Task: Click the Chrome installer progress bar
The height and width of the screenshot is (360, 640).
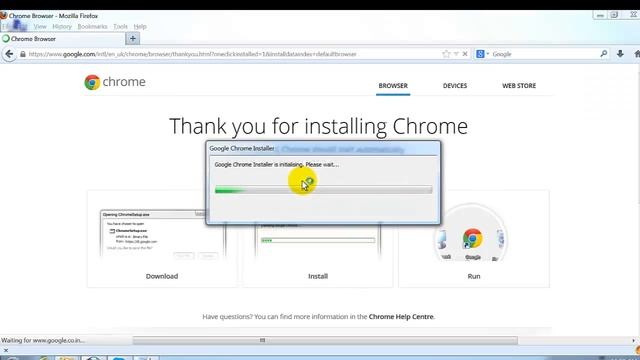Action: (323, 189)
